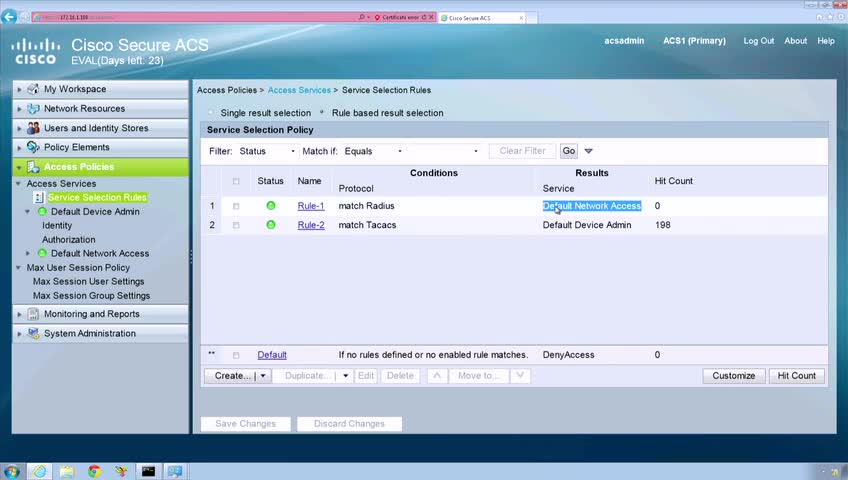Click the Customize button
The height and width of the screenshot is (480, 848).
(734, 376)
